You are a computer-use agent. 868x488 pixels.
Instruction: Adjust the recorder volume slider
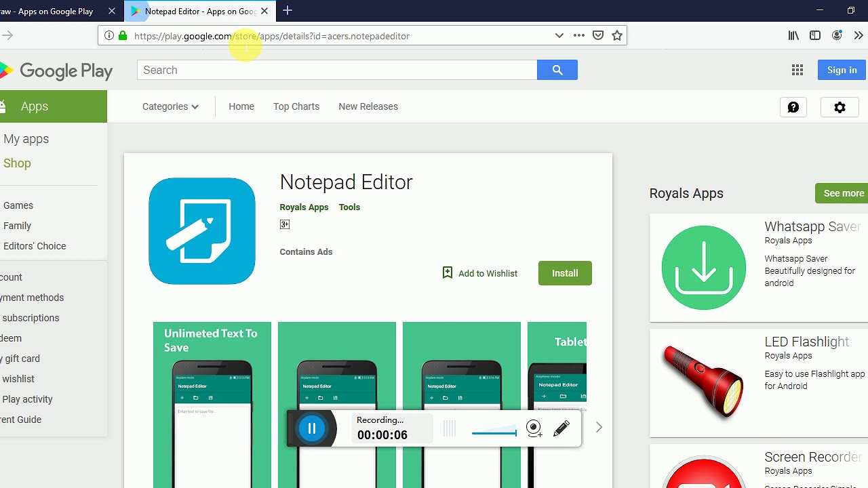click(x=494, y=432)
